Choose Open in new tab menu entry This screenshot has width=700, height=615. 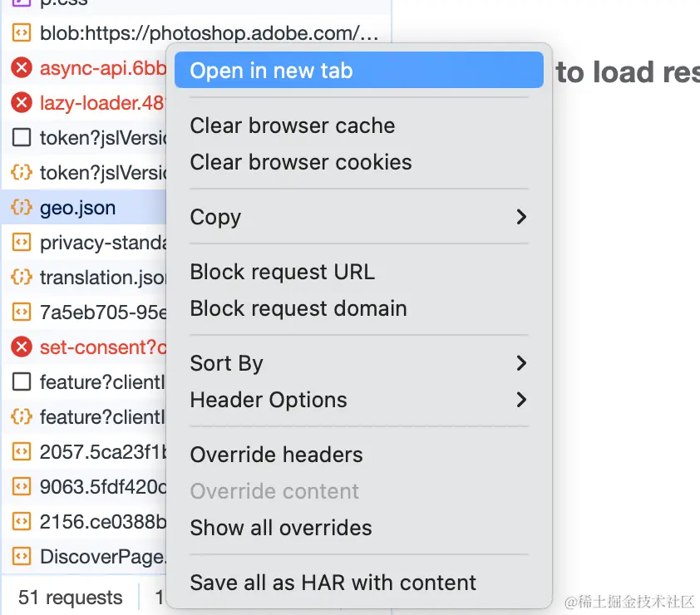[359, 71]
